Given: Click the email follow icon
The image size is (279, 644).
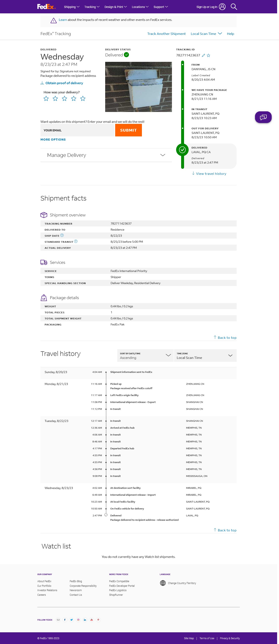Looking at the screenshot, I should (58, 620).
